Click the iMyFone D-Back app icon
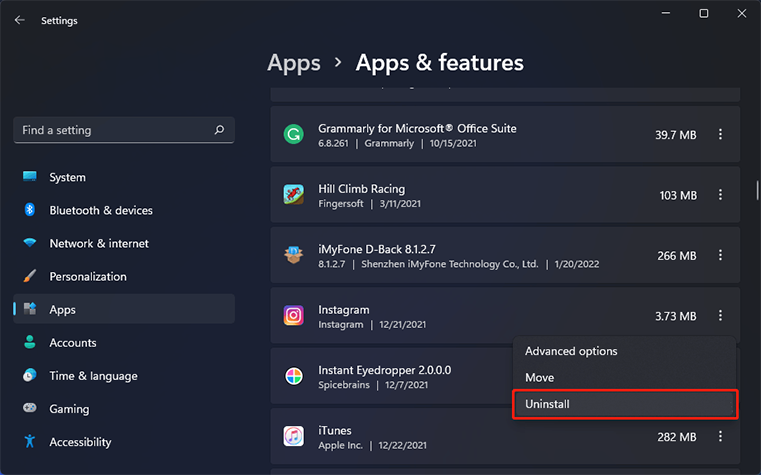 tap(294, 255)
